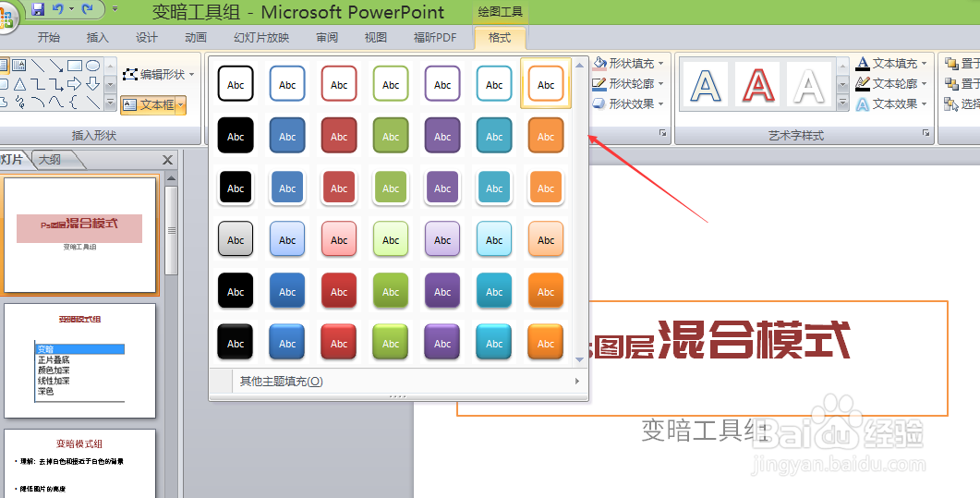
Task: Expand the 文本框 split-button arrow
Action: [x=180, y=105]
